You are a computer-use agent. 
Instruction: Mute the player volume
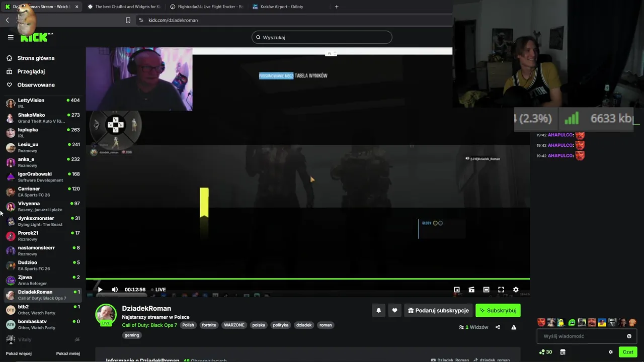click(115, 290)
